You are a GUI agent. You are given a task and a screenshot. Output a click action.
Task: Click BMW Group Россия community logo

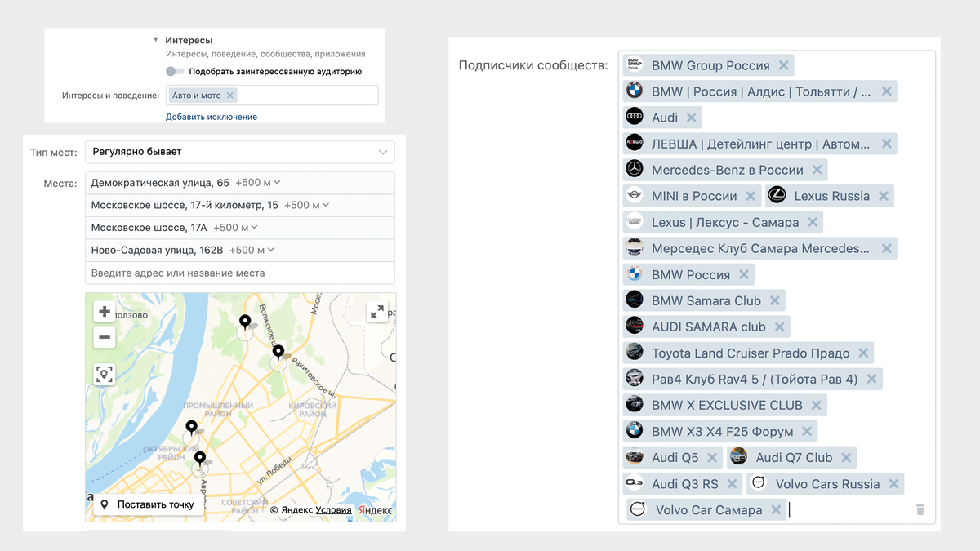click(x=635, y=64)
